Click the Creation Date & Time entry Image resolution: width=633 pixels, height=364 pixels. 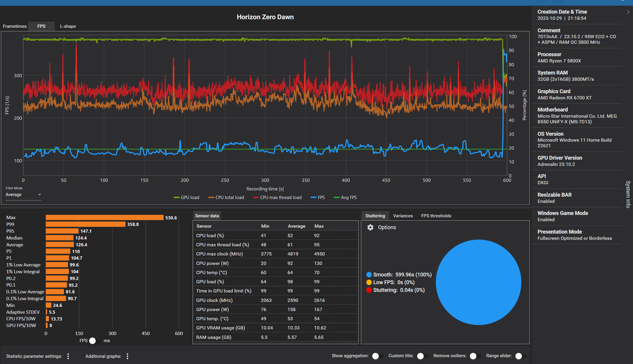point(577,15)
